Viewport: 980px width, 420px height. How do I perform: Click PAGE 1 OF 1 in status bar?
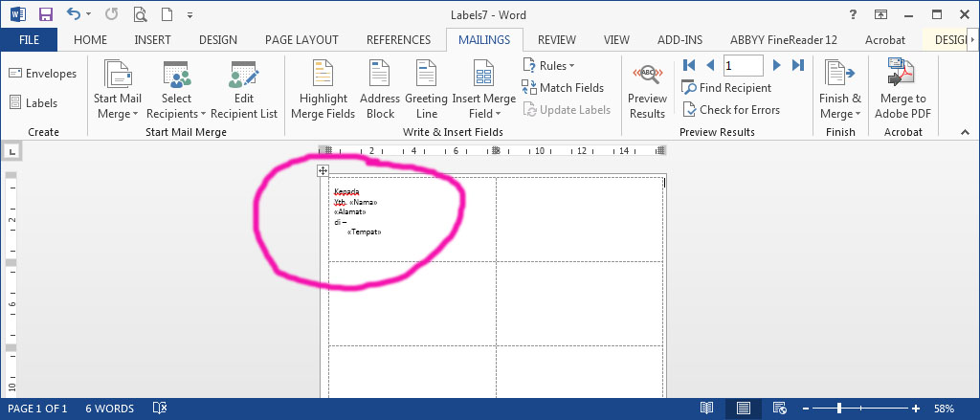pyautogui.click(x=37, y=409)
